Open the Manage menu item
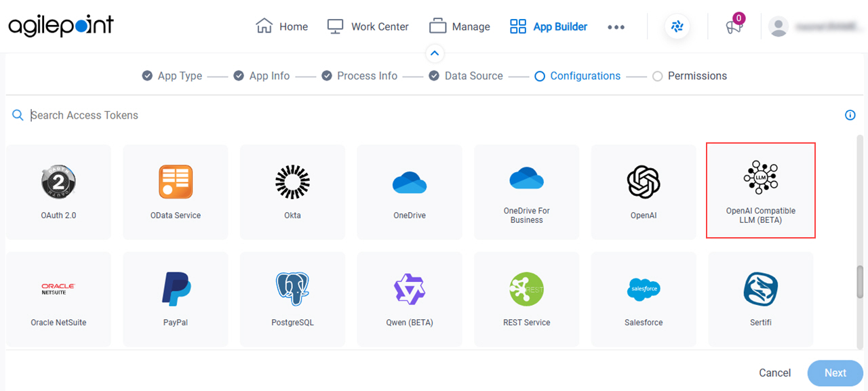Image resolution: width=868 pixels, height=391 pixels. (x=460, y=26)
